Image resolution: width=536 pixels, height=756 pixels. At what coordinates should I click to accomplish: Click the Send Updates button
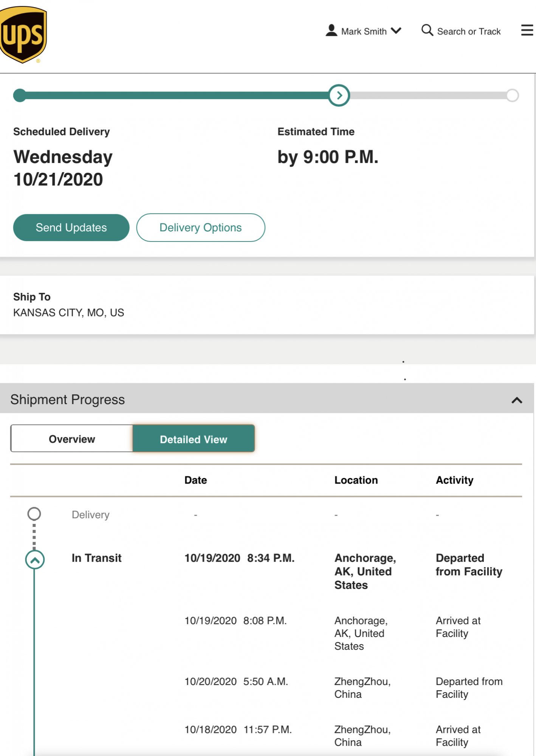[x=71, y=228]
